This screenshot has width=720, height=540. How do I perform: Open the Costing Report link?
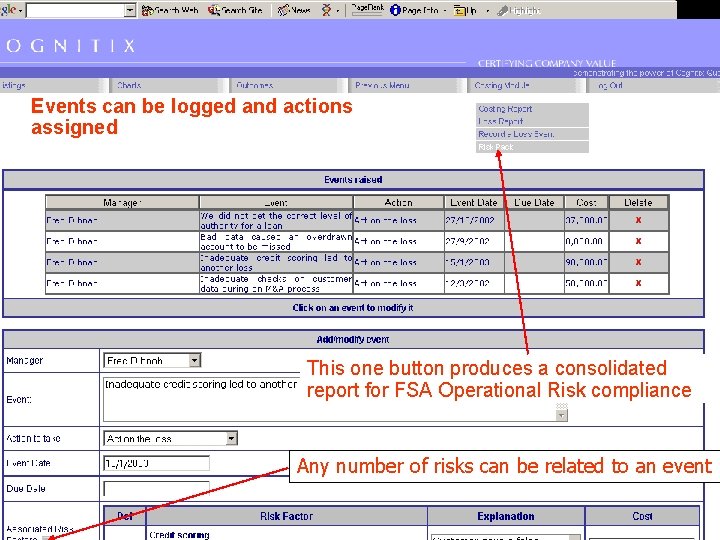pos(505,109)
